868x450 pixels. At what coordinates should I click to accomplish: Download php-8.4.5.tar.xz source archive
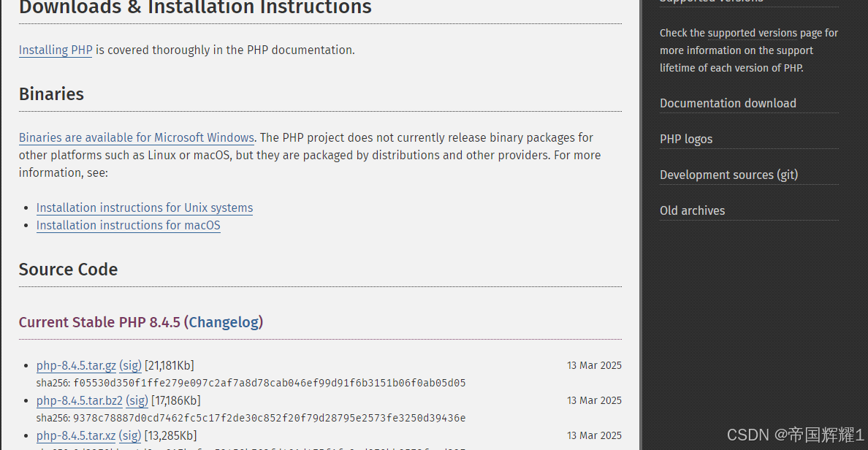click(x=76, y=436)
